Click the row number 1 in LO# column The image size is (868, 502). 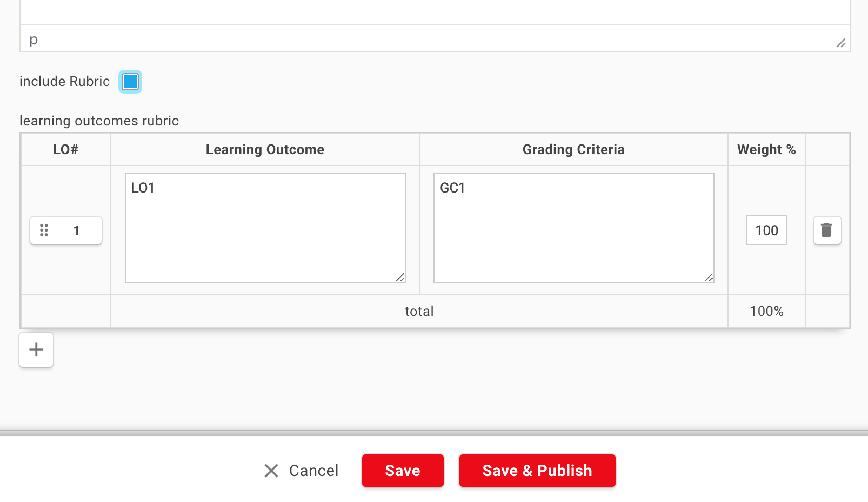pos(77,230)
